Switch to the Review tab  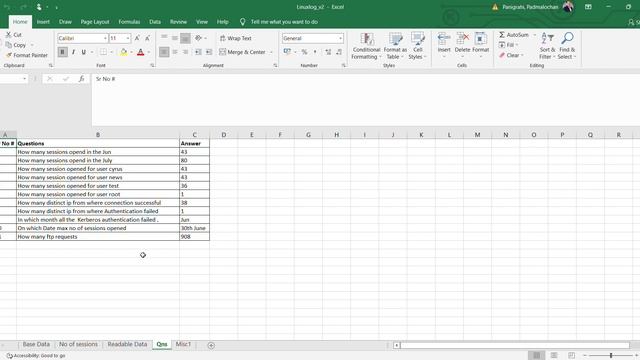point(178,22)
